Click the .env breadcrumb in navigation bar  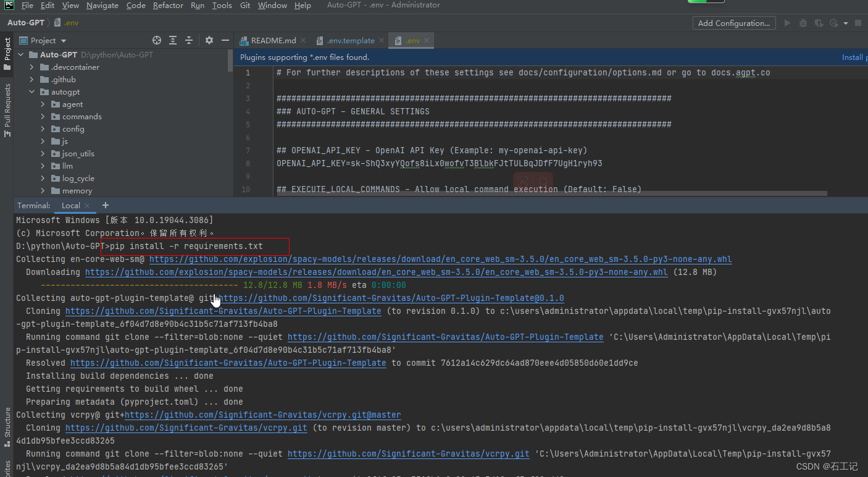(x=67, y=23)
